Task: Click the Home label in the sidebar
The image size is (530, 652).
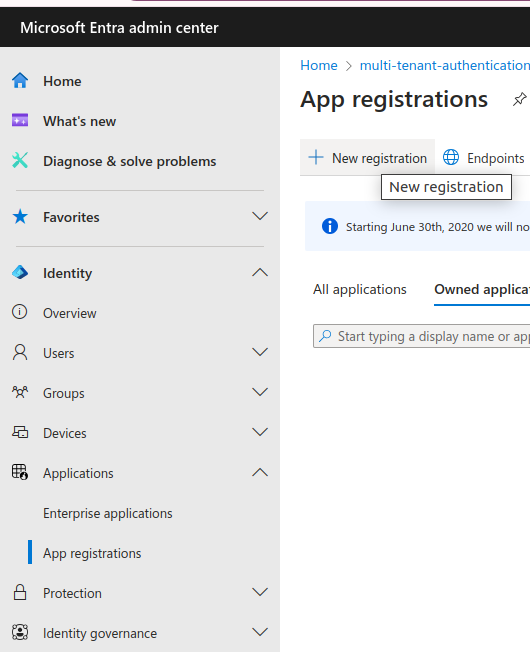Action: (x=62, y=81)
